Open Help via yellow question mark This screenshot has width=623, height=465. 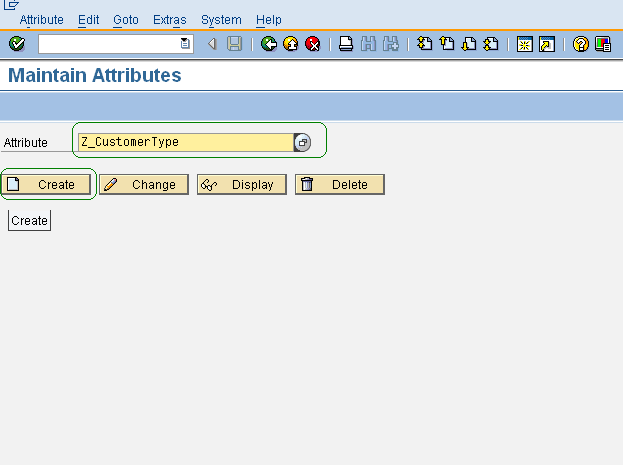pos(580,44)
